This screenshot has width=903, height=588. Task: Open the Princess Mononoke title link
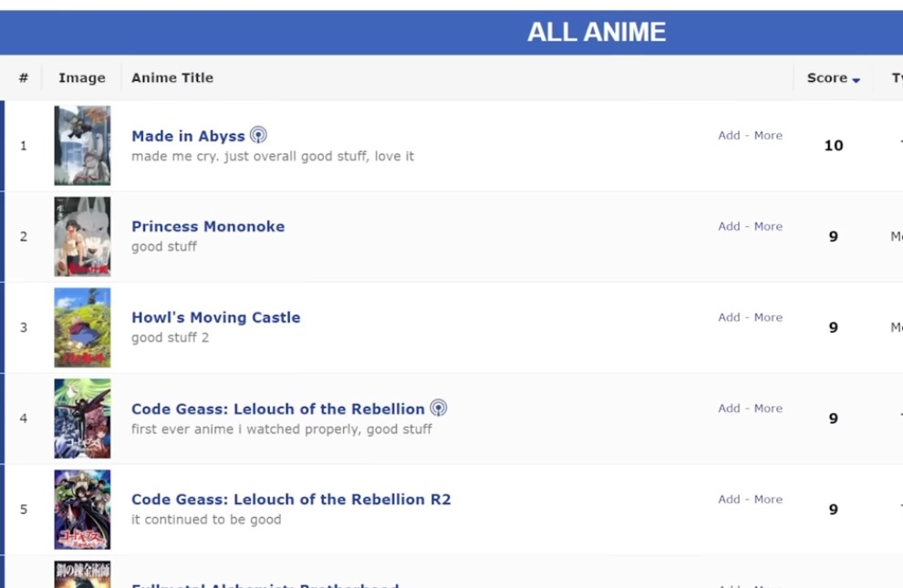pyautogui.click(x=208, y=226)
